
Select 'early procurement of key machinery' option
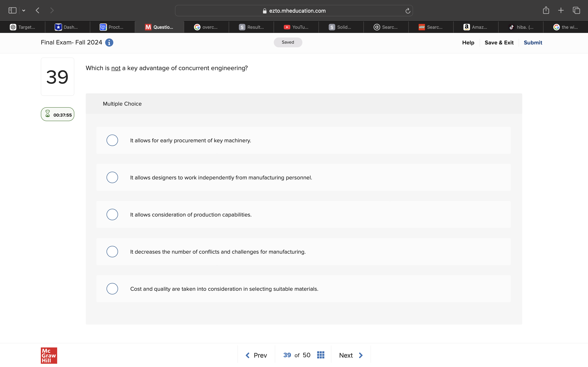coord(112,140)
